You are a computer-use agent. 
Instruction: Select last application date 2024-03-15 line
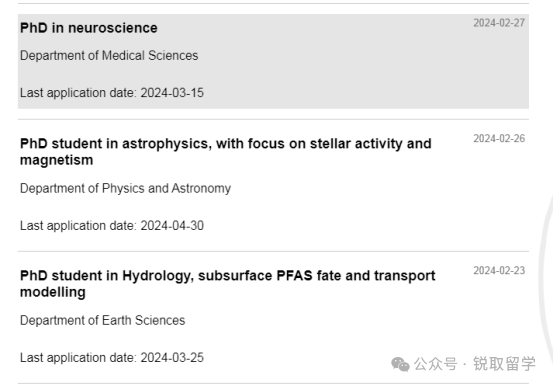click(x=112, y=93)
